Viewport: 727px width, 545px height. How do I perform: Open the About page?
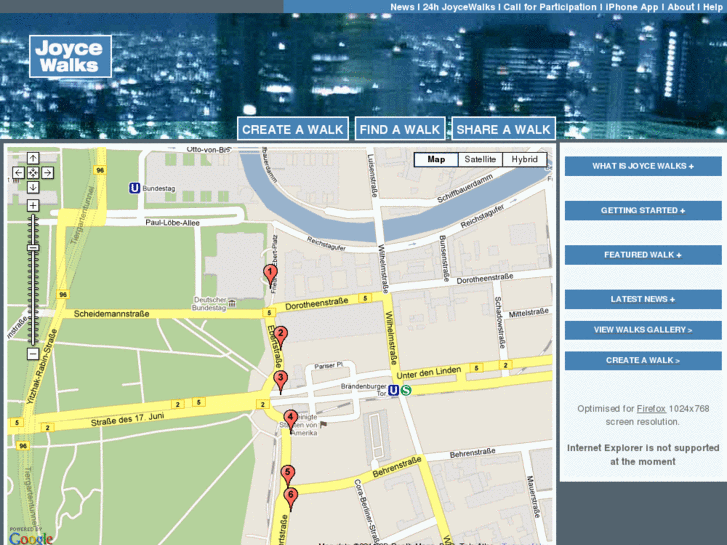pos(681,7)
